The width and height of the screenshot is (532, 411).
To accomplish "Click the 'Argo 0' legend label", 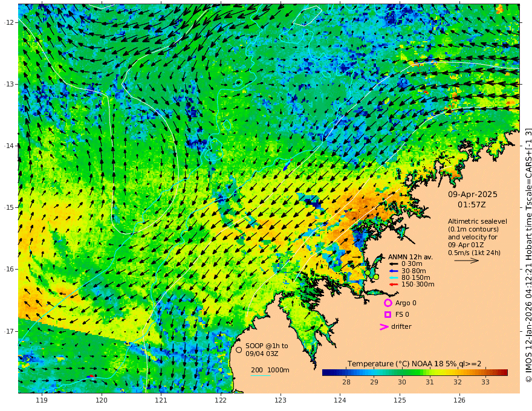I will (x=406, y=303).
